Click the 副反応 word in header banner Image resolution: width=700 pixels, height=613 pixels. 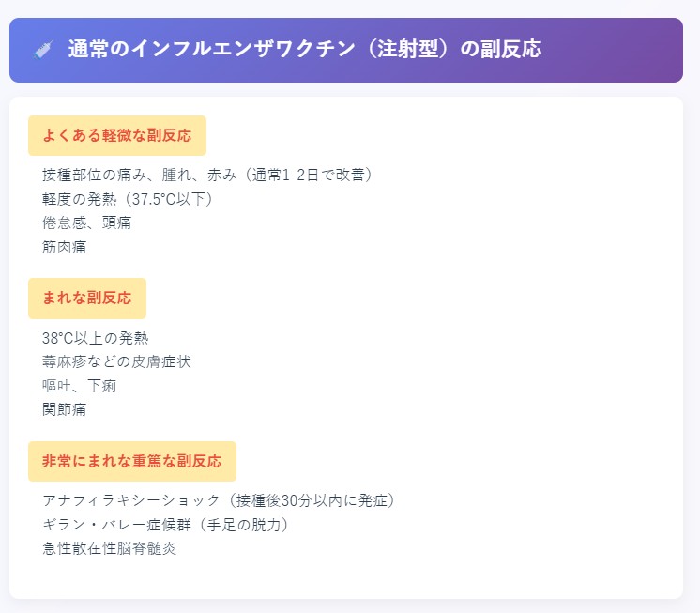click(x=511, y=49)
